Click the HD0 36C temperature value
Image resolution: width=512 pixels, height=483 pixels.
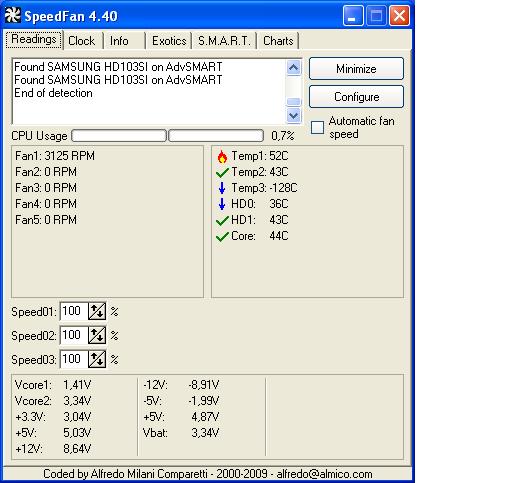click(x=279, y=204)
